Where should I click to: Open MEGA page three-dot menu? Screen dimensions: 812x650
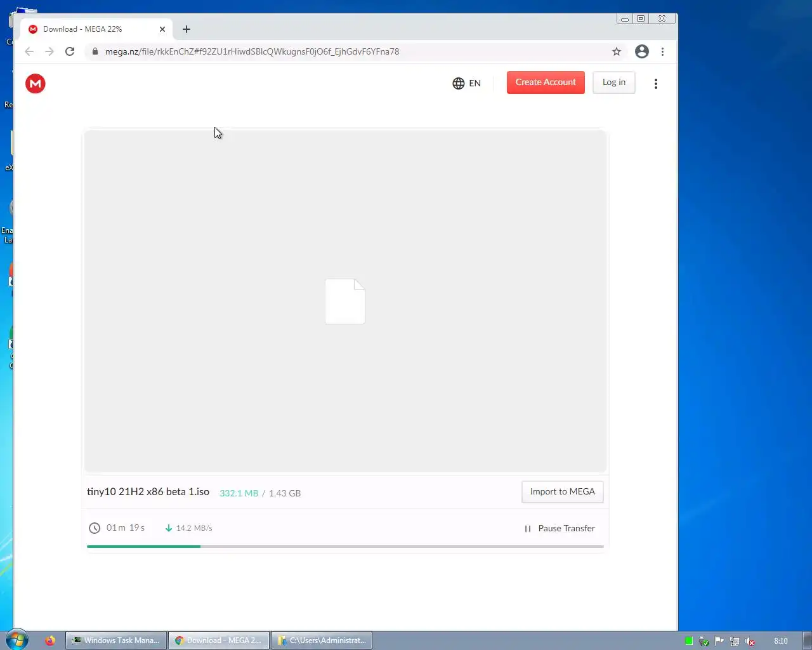tap(656, 83)
